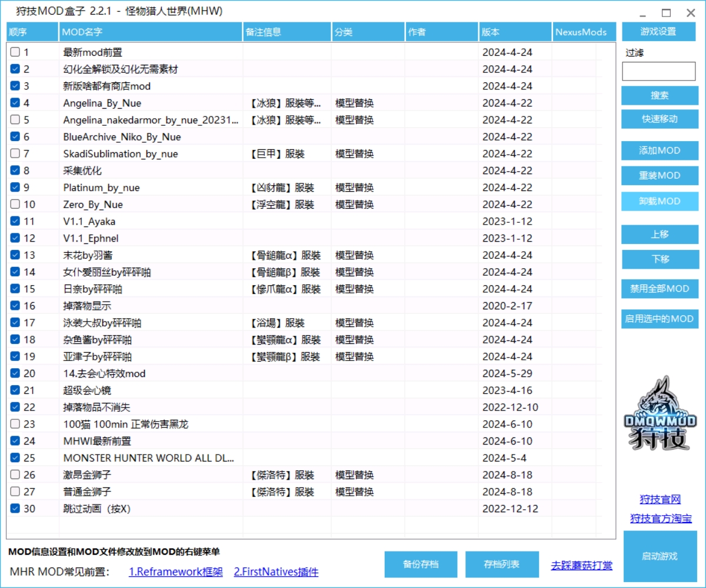Click 分类 column header
The image size is (706, 588).
click(368, 32)
